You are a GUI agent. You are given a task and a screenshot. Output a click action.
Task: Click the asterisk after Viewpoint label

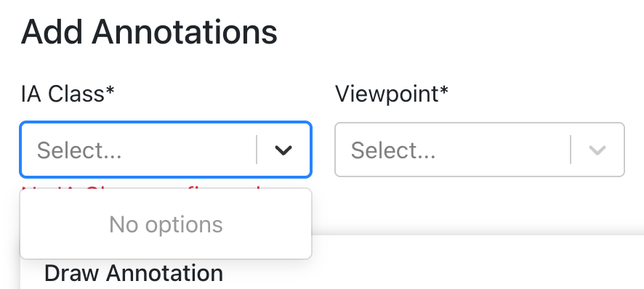point(444,90)
